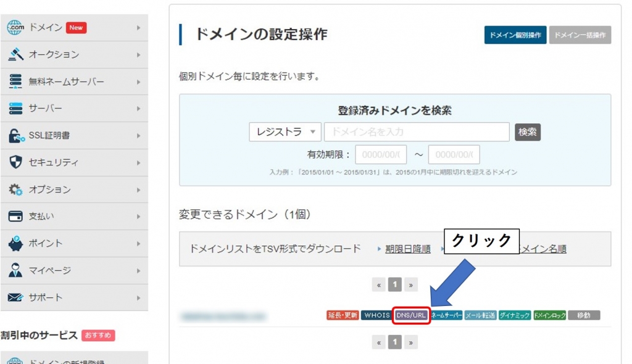
Task: Click the SSL証明書 padlock icon
Action: coord(16,136)
